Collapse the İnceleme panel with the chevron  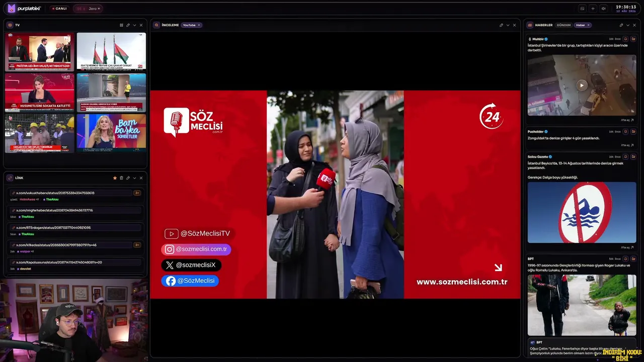point(508,25)
